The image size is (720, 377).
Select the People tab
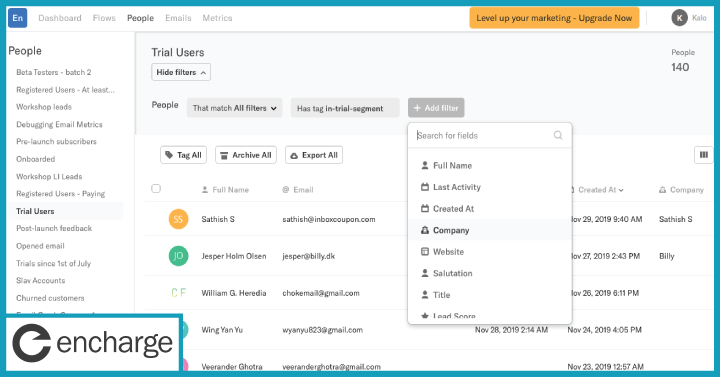tap(141, 18)
